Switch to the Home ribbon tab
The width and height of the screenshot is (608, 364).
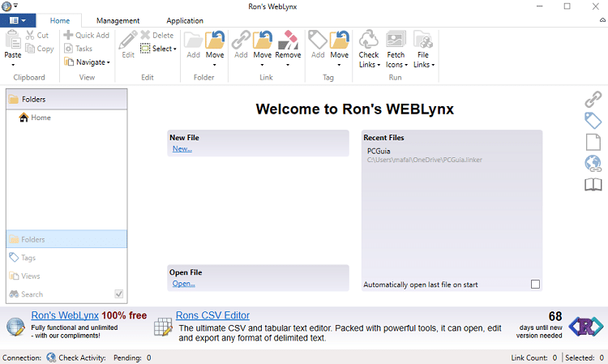tap(60, 20)
